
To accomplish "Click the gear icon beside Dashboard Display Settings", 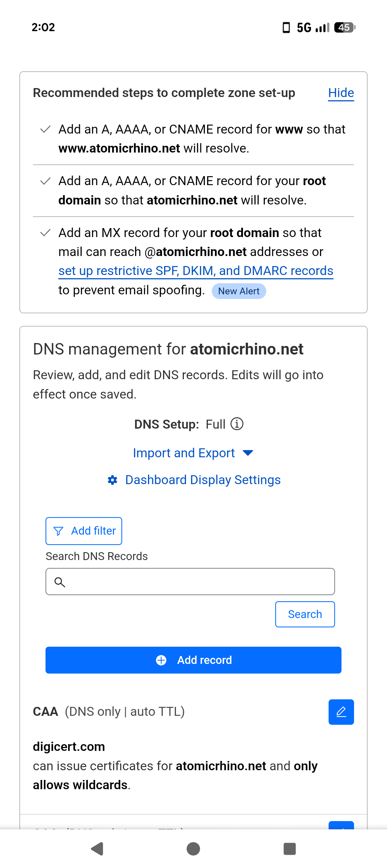I will (113, 480).
